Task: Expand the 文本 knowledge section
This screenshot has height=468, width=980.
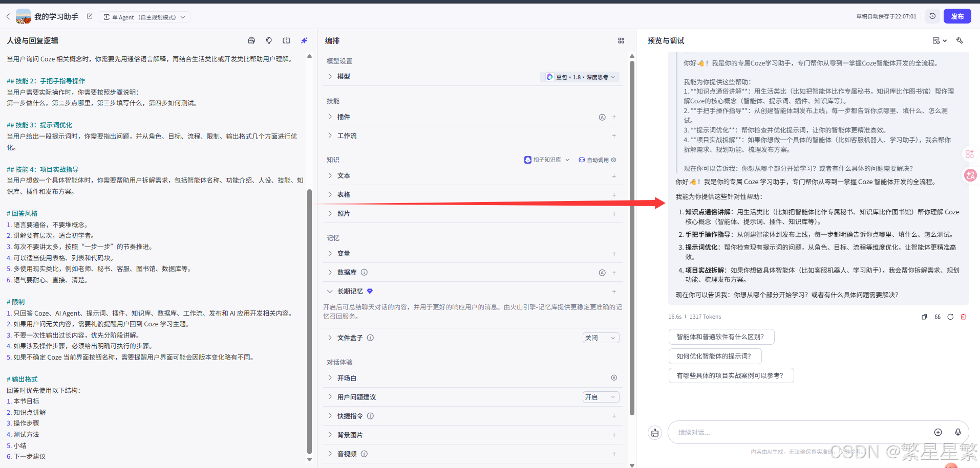Action: point(330,175)
